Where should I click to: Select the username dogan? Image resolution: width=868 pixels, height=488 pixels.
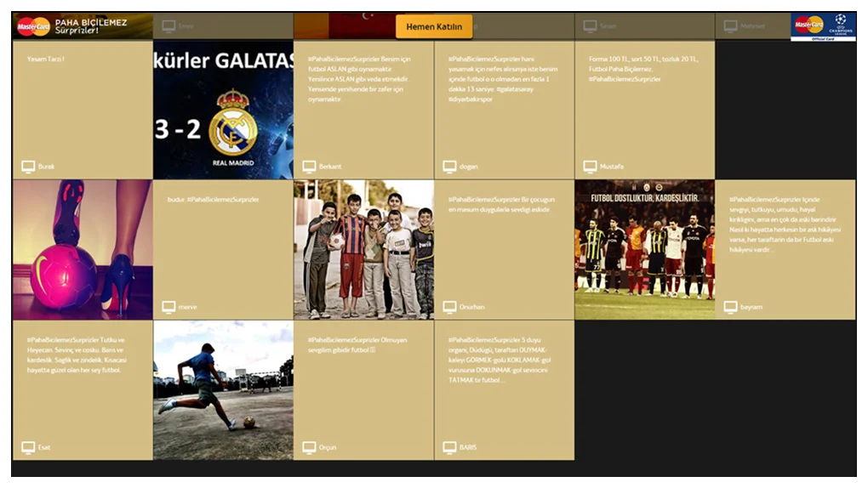468,167
